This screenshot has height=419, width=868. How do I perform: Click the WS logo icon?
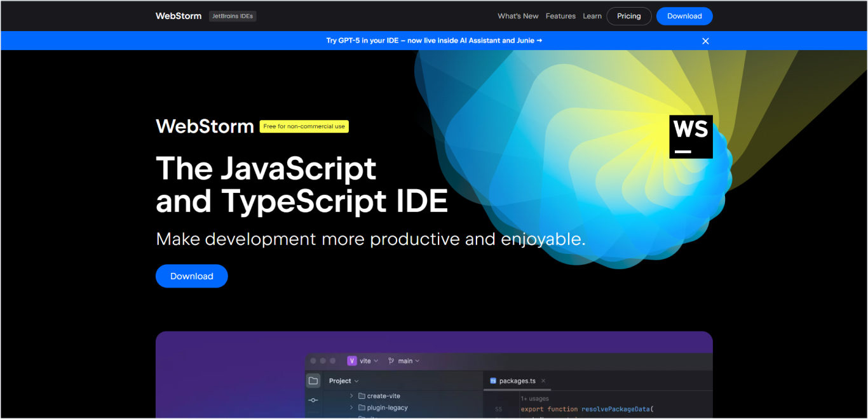click(x=690, y=136)
